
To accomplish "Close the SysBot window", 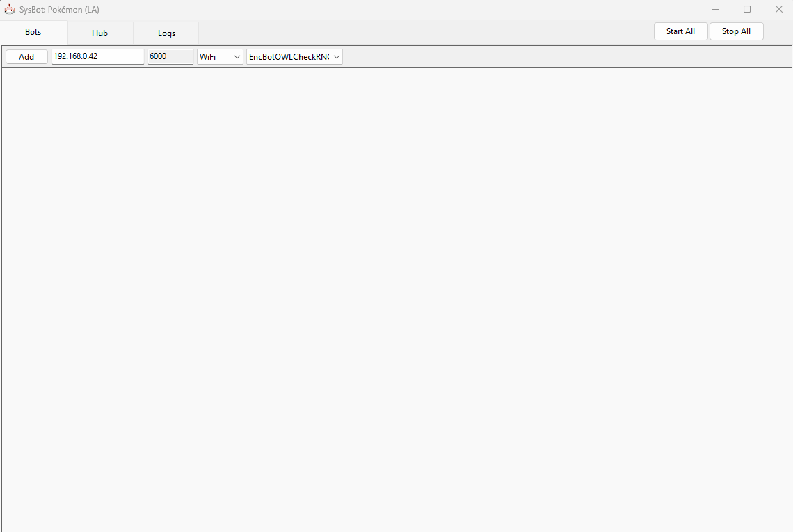I will tap(779, 9).
